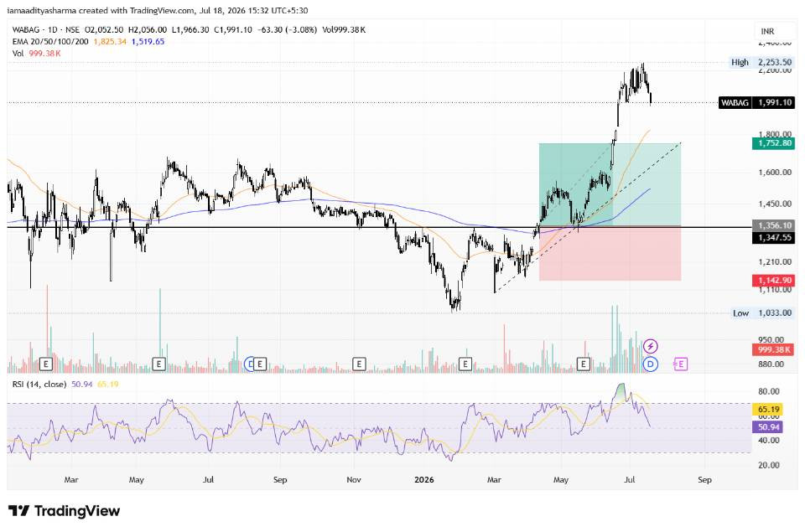
Task: Click the yellow 65.19 RSI axis label
Action: coord(767,410)
